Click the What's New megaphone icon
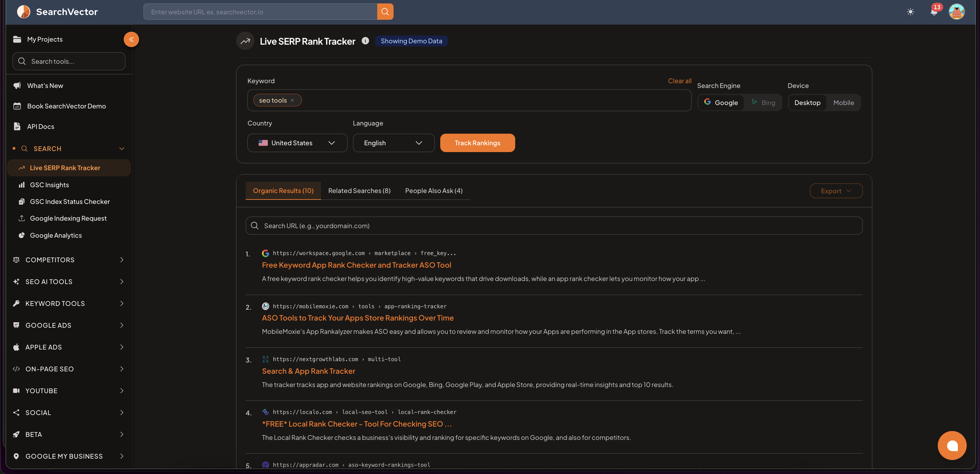Screen dimensions: 980x474 pyautogui.click(x=17, y=86)
